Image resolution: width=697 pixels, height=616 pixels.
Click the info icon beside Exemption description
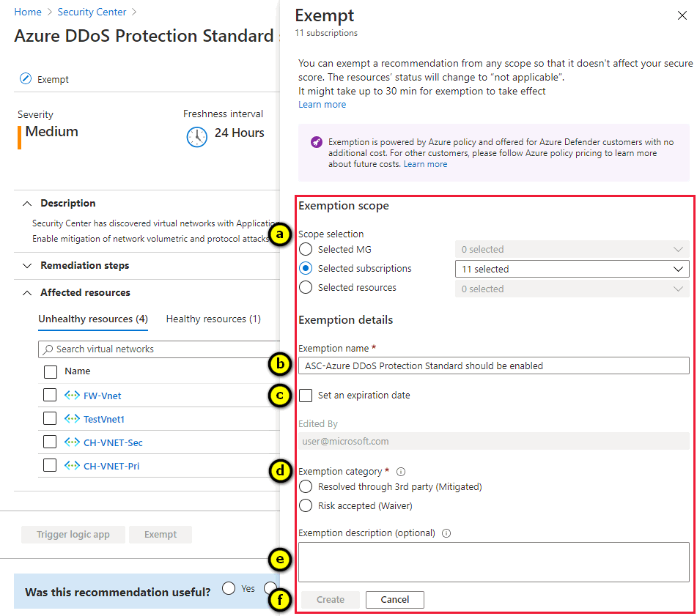[x=446, y=533]
